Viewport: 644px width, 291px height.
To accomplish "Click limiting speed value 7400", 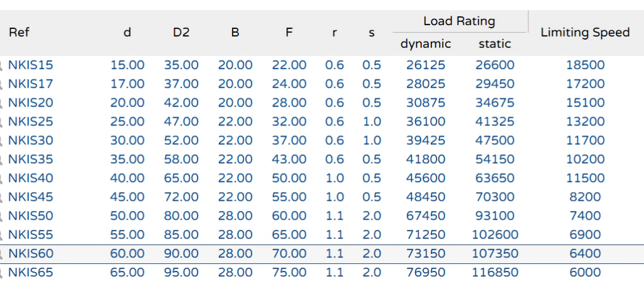I will (586, 215).
